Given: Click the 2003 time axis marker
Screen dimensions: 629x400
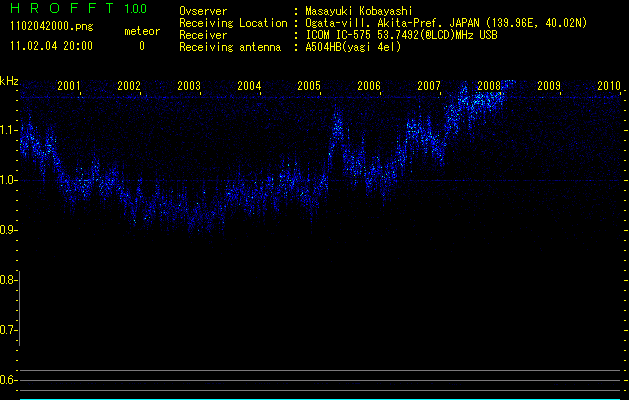Looking at the screenshot, I should coord(189,85).
